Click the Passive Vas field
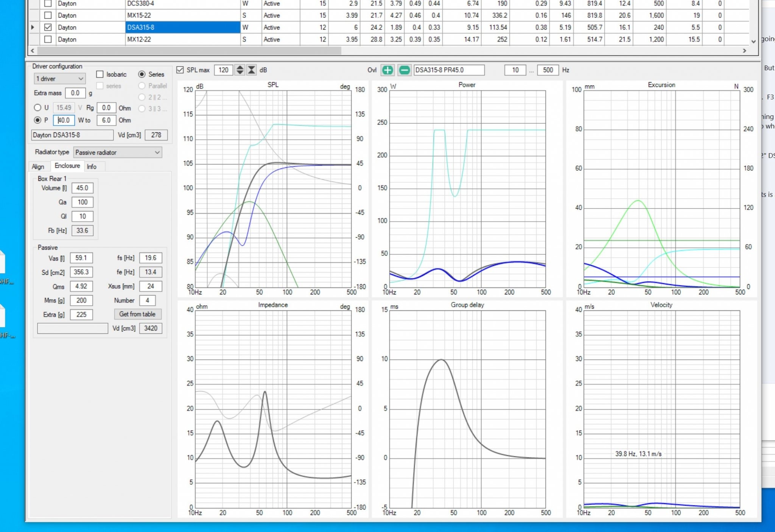Screen dimensions: 775x532 click(x=81, y=258)
